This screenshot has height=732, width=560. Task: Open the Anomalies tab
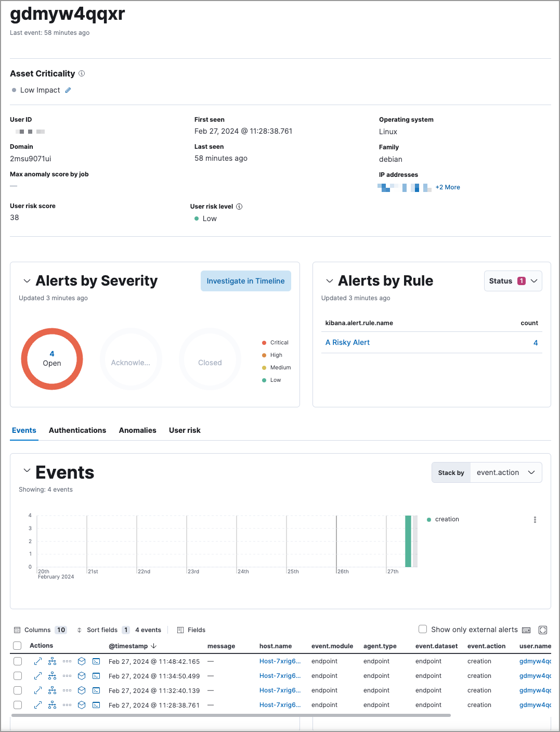pyautogui.click(x=137, y=430)
